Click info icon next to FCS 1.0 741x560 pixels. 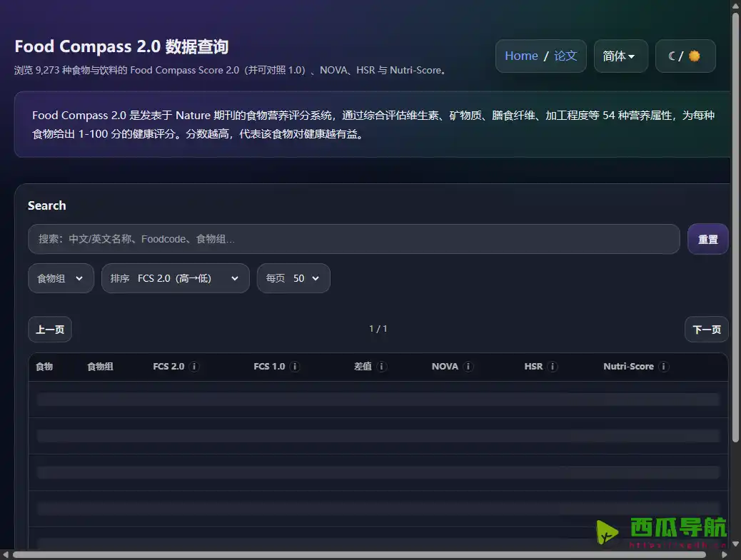(295, 367)
